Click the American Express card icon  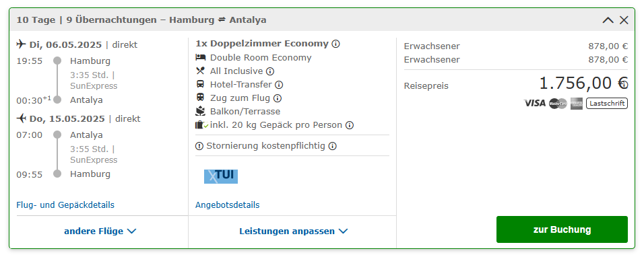click(x=576, y=104)
